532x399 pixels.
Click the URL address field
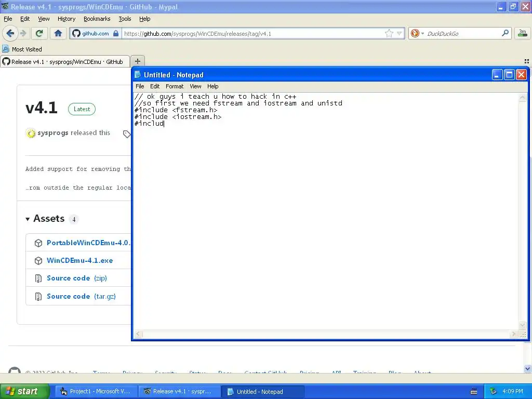point(254,34)
